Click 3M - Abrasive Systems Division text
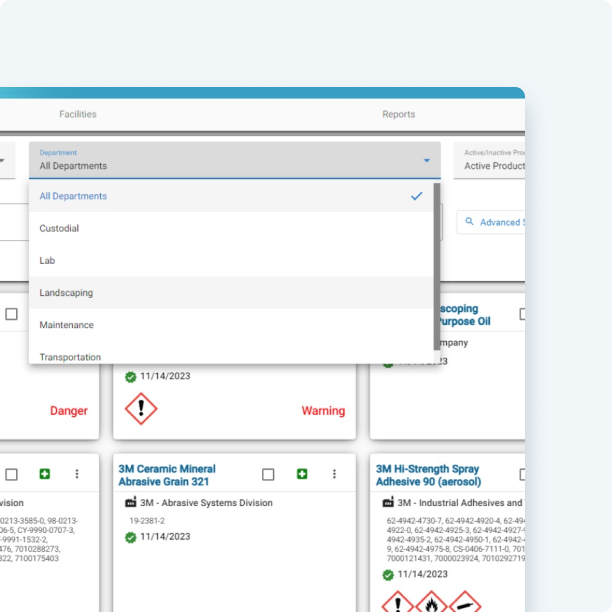 click(206, 503)
